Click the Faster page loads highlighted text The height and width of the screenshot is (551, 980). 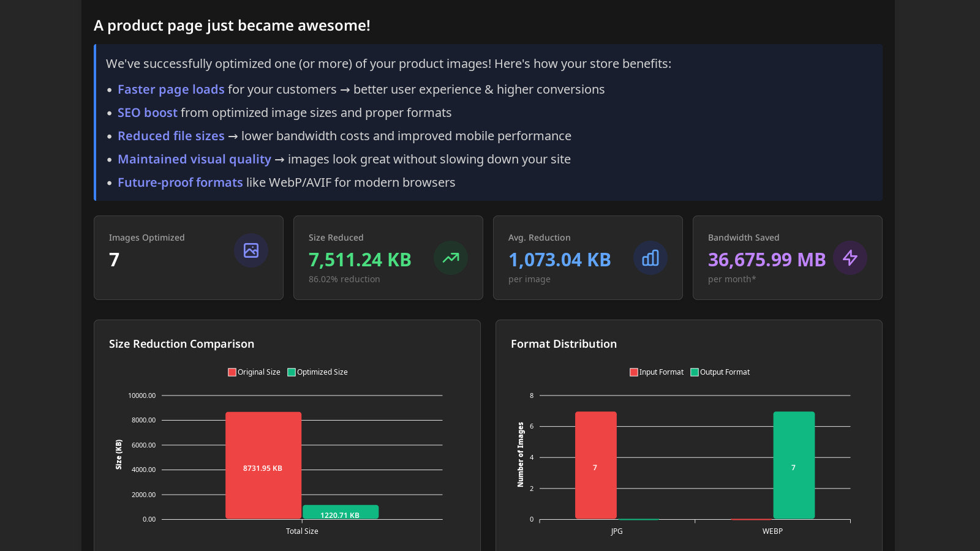click(171, 89)
